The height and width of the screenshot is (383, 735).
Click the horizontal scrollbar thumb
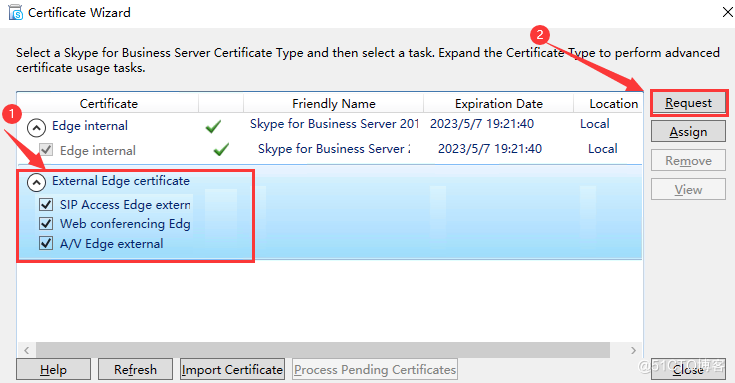(323, 350)
